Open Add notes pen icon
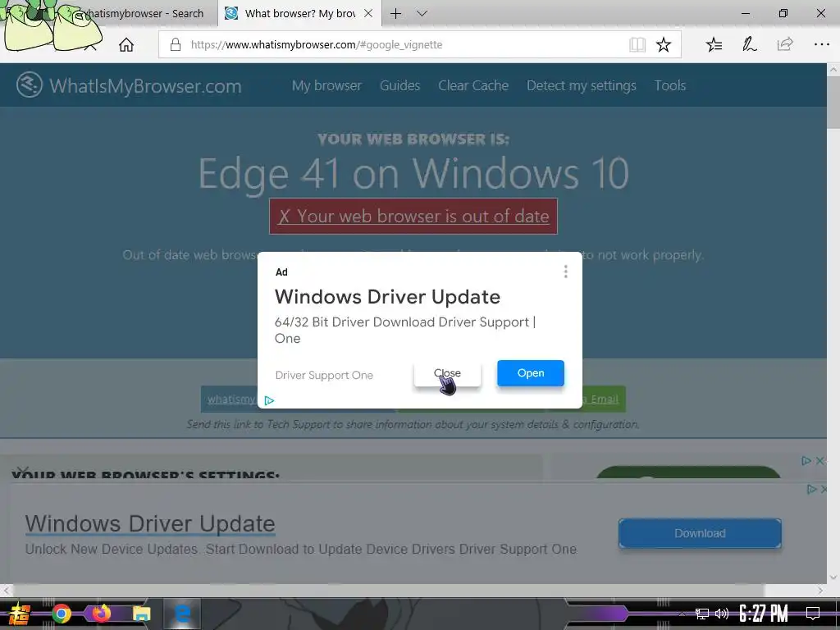840x630 pixels. click(750, 44)
